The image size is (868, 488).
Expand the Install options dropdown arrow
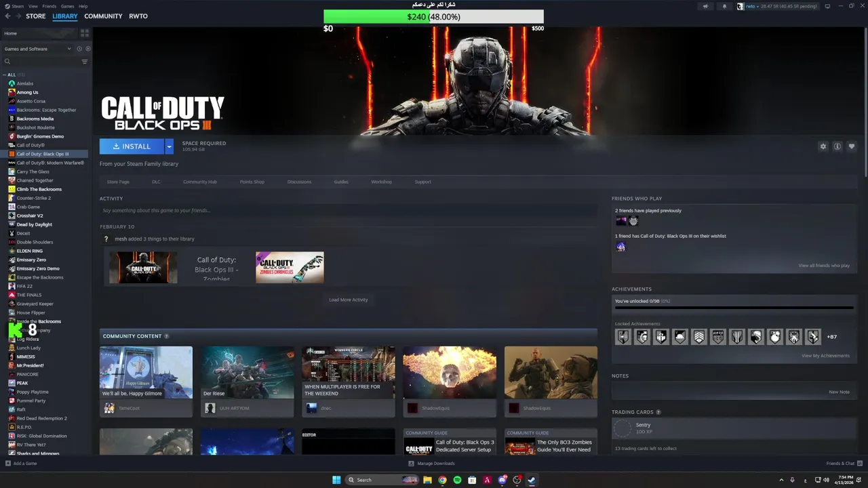(169, 146)
